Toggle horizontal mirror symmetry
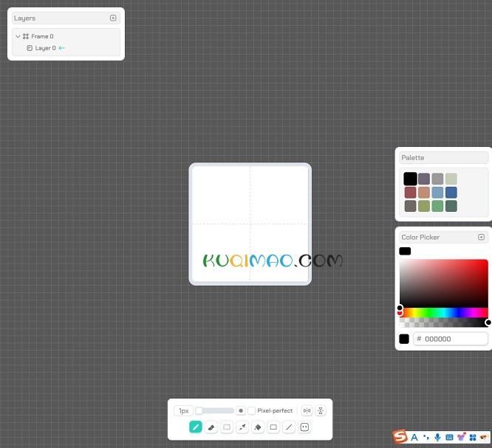 pos(307,410)
